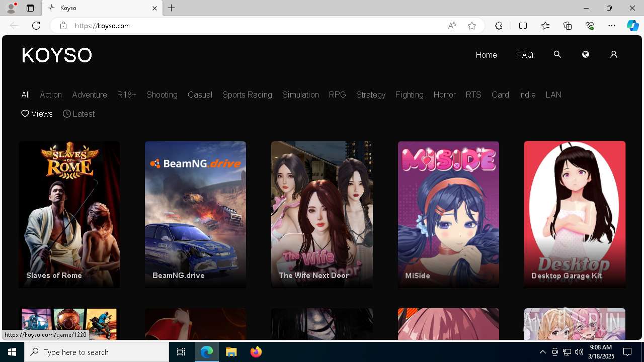Filter games by Adventure category
644x362 pixels.
(x=90, y=95)
